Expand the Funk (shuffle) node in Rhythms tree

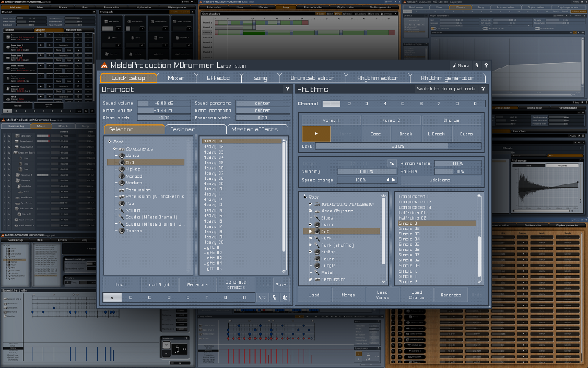point(310,245)
